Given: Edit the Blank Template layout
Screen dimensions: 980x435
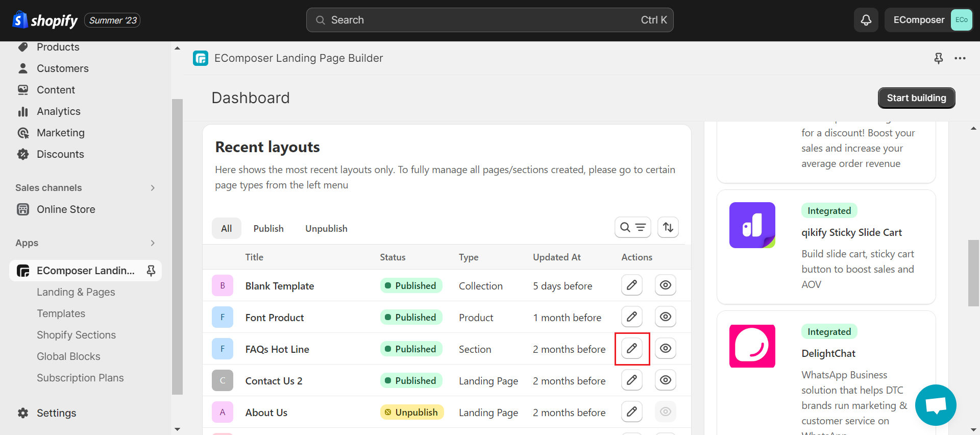Looking at the screenshot, I should point(632,285).
